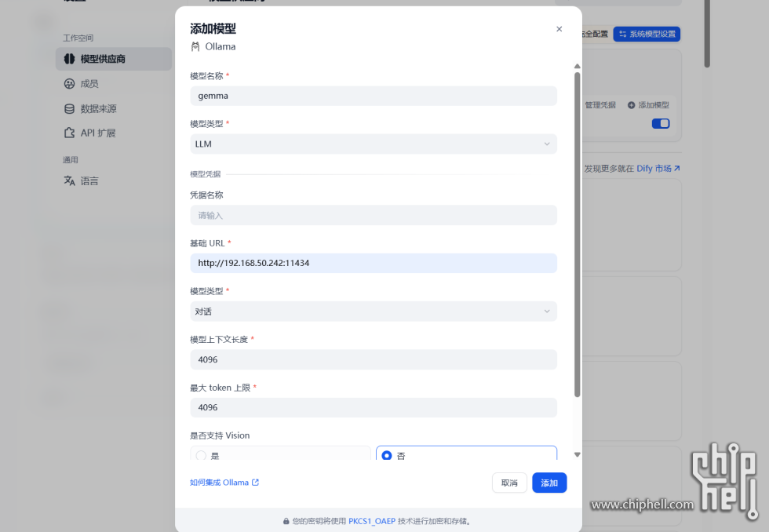Viewport: 769px width, 532px height.
Task: Click the dialog vertical scrollbar thumb
Action: (x=578, y=235)
